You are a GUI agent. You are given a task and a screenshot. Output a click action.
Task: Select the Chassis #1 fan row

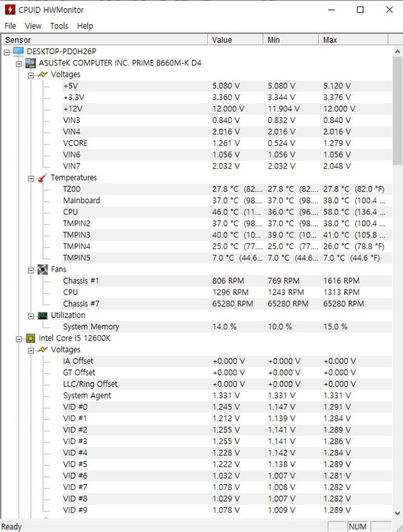click(x=227, y=281)
